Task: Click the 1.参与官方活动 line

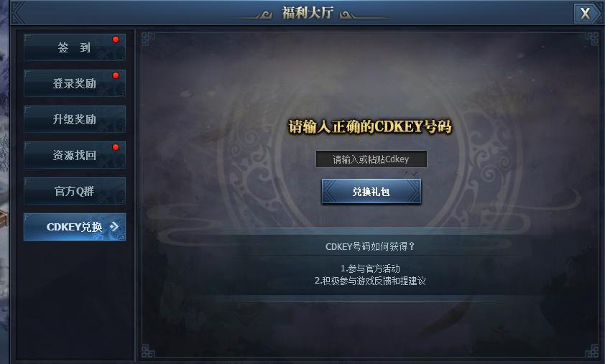Action: point(370,269)
